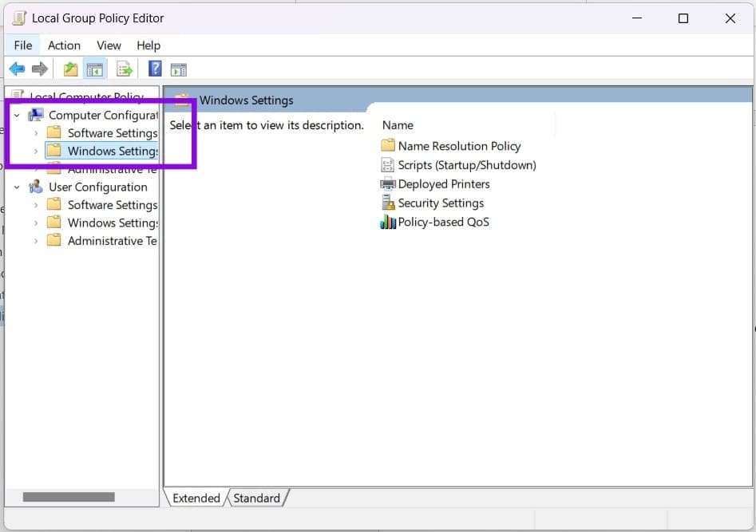Open the View menu
Image resolution: width=756 pixels, height=532 pixels.
pyautogui.click(x=109, y=45)
